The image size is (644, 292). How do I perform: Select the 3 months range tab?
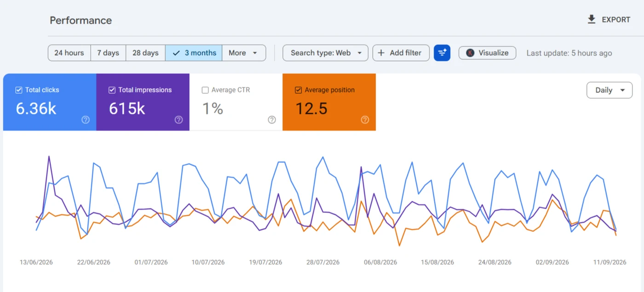[x=194, y=53]
